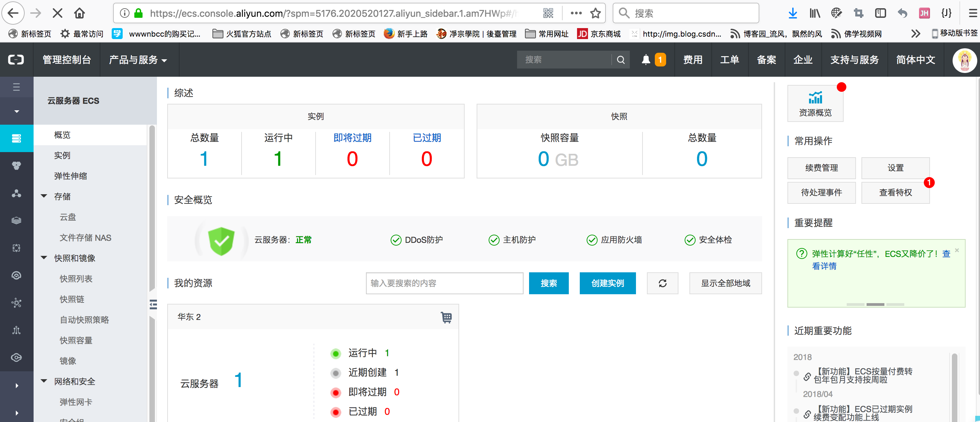Open the 费用 menu item
The height and width of the screenshot is (422, 980).
(x=693, y=59)
